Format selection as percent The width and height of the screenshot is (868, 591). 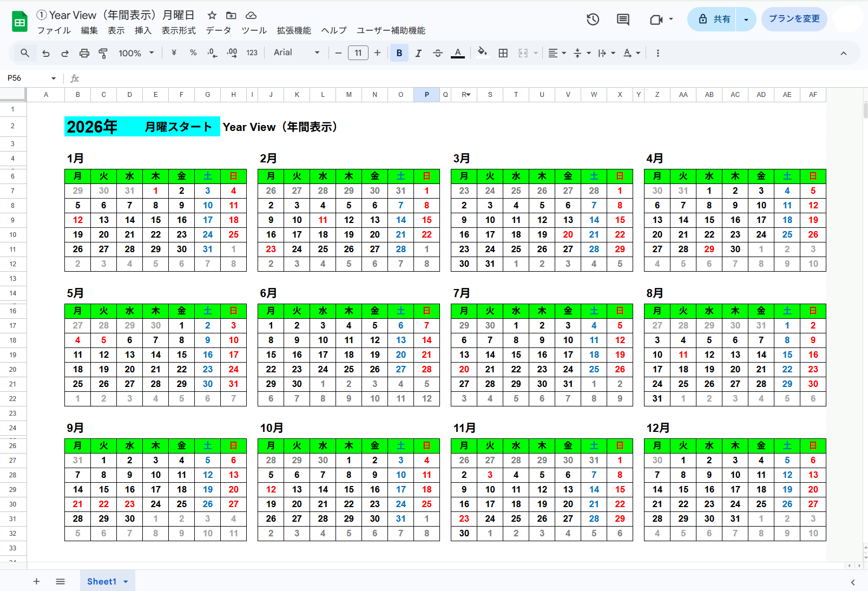point(193,52)
